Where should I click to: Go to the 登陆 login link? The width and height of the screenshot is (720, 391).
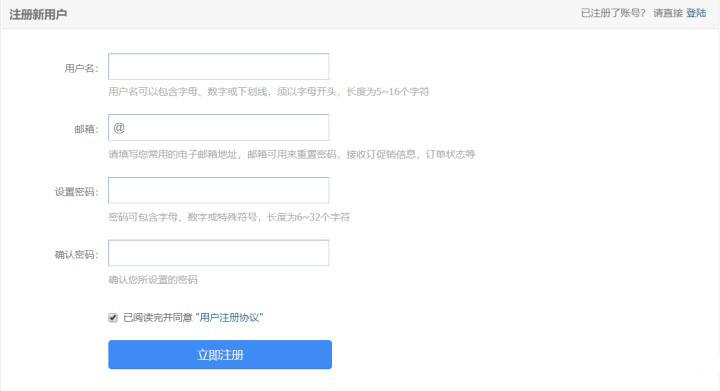(x=696, y=13)
